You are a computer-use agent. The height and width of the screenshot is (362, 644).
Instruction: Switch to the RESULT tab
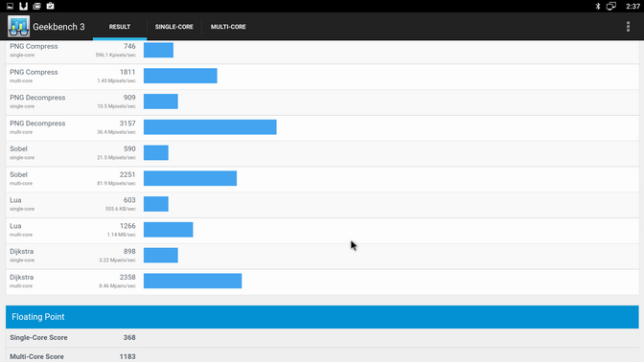click(120, 27)
